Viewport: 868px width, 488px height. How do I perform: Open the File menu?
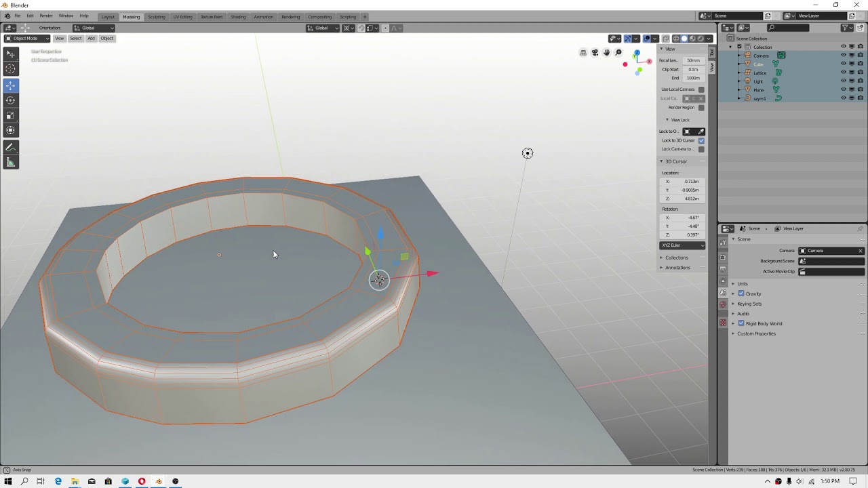[17, 16]
